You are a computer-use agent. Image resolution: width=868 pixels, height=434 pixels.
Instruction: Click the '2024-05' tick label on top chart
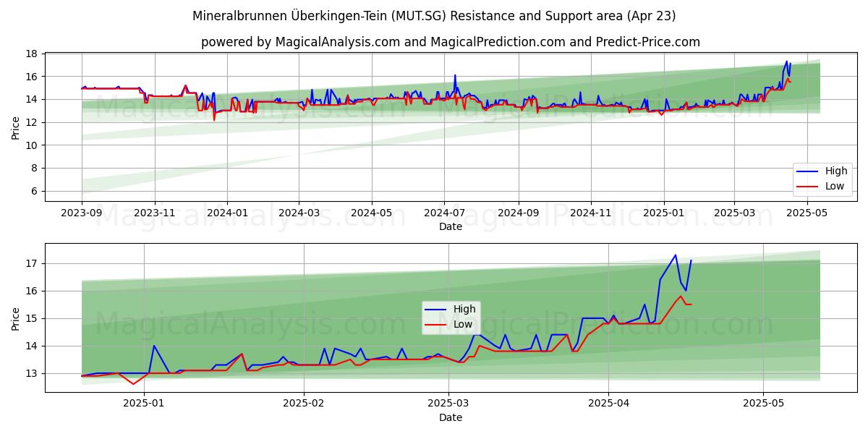coord(372,213)
